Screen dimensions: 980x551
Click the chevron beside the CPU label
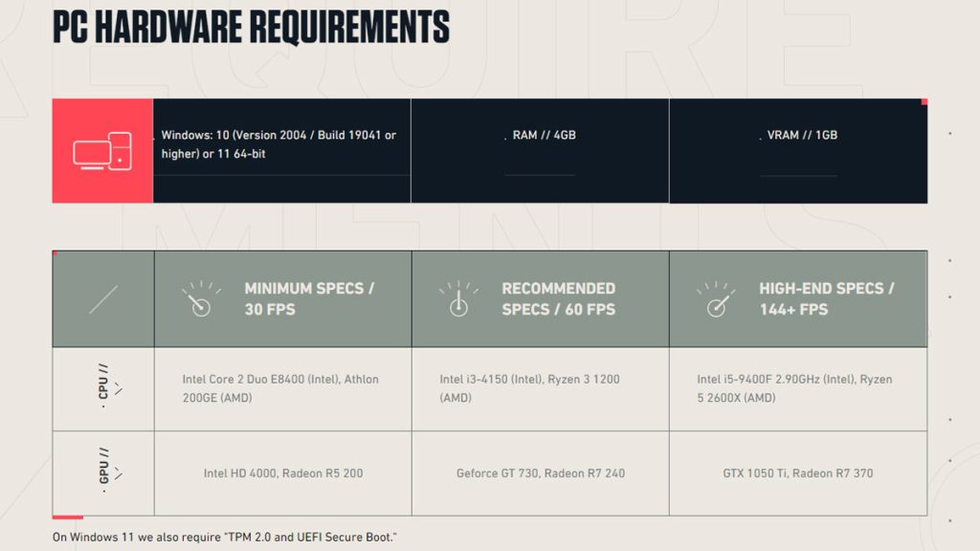119,389
